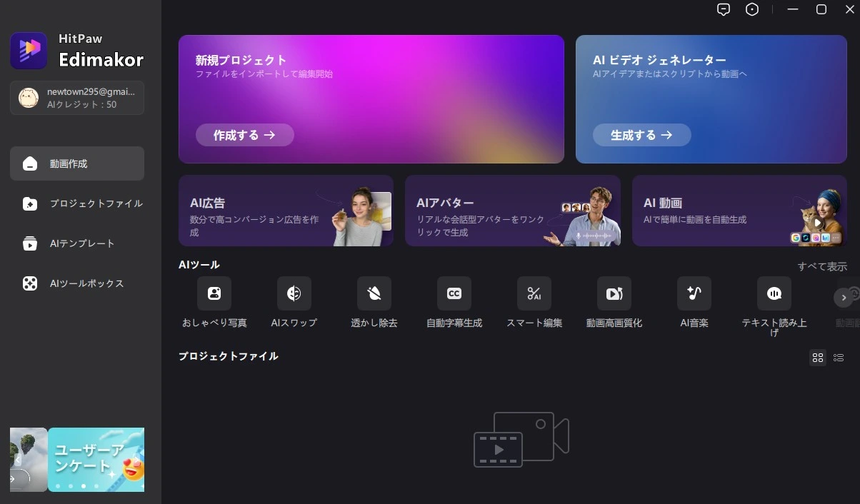Image resolution: width=860 pixels, height=504 pixels.
Task: Click the すべて表示 link
Action: (822, 266)
